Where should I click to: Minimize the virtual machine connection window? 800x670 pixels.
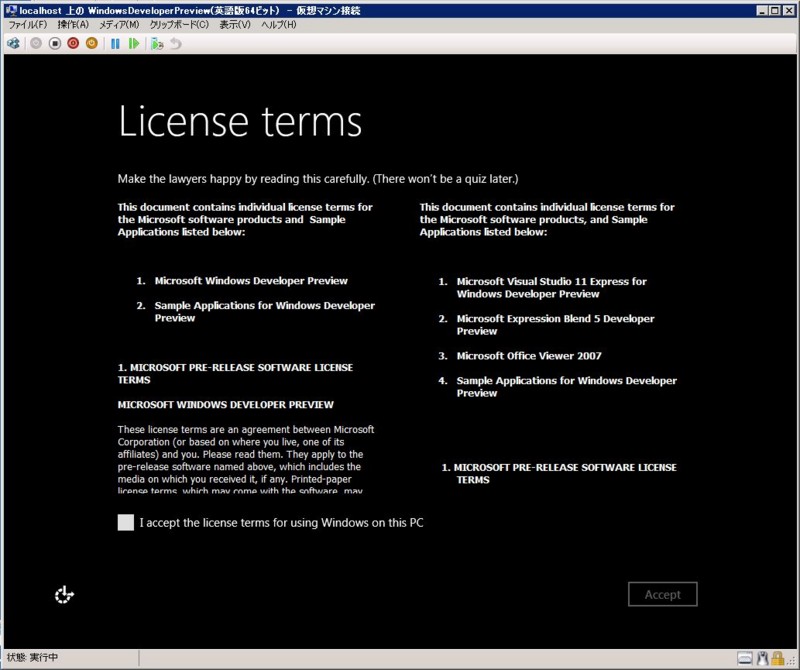pos(761,10)
